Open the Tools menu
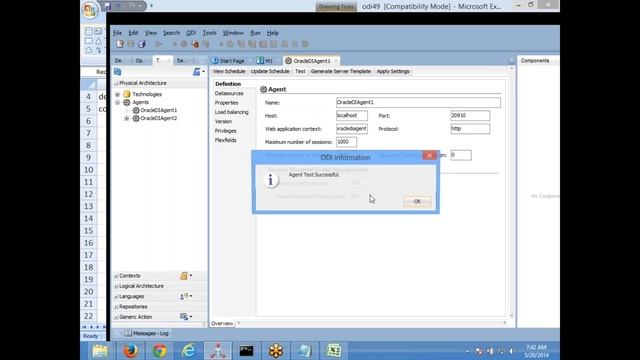The image size is (640, 360). point(209,33)
